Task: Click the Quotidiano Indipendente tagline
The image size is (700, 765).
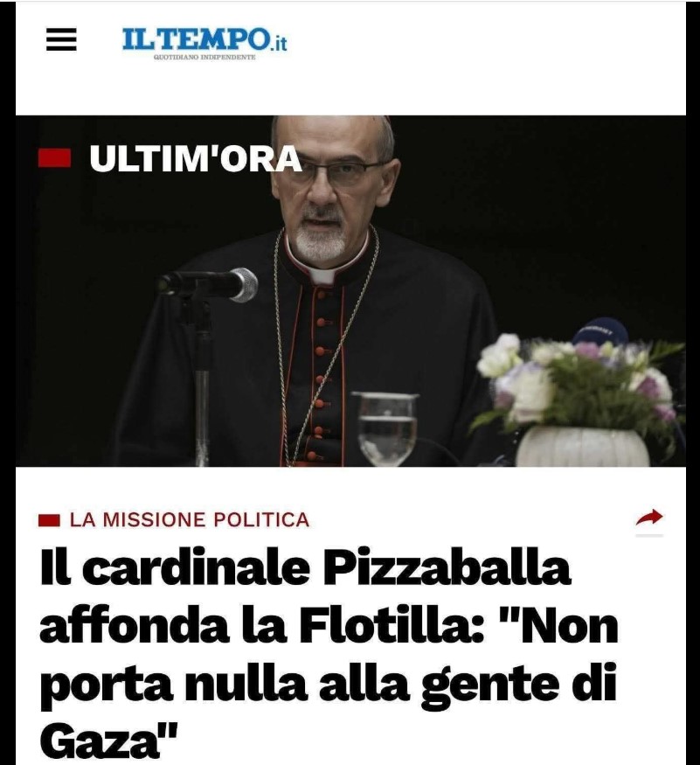Action: [204, 57]
